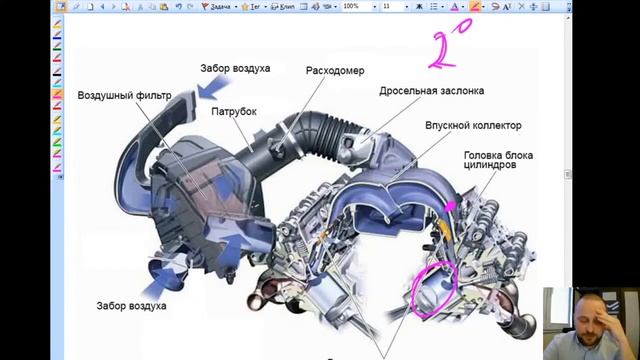
Task: Open the font size 11 dropdown
Action: [x=407, y=7]
